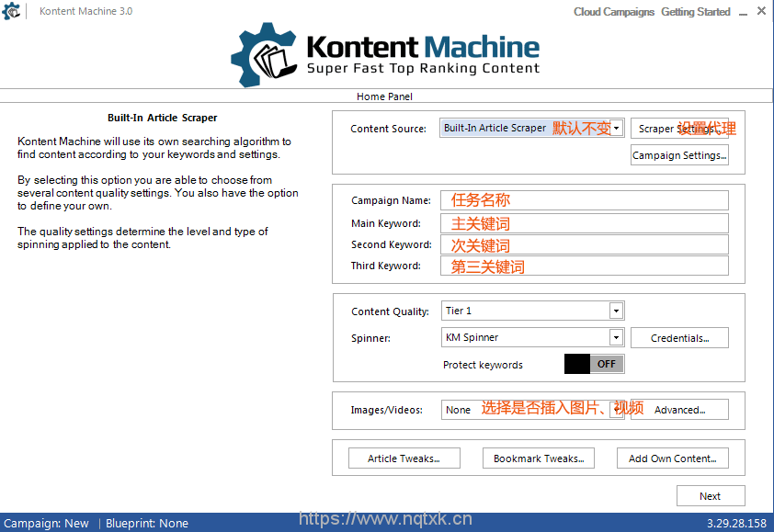Click Add Own Content button
This screenshot has height=532, width=774.
[673, 458]
